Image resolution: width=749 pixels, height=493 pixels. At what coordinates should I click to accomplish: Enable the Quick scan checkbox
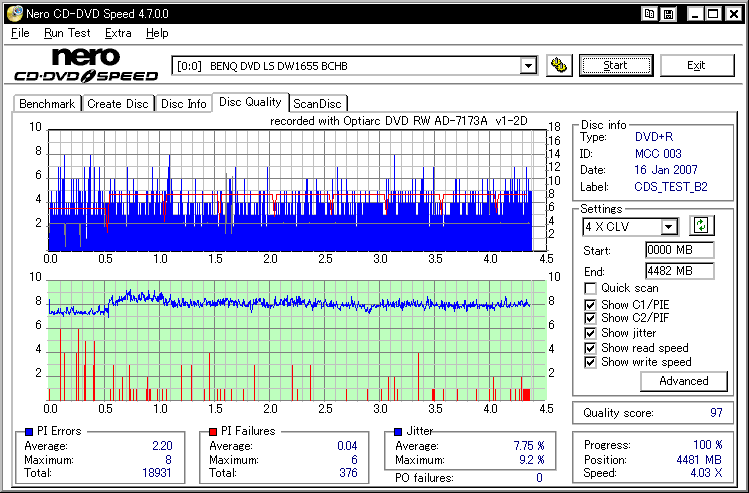[x=591, y=289]
